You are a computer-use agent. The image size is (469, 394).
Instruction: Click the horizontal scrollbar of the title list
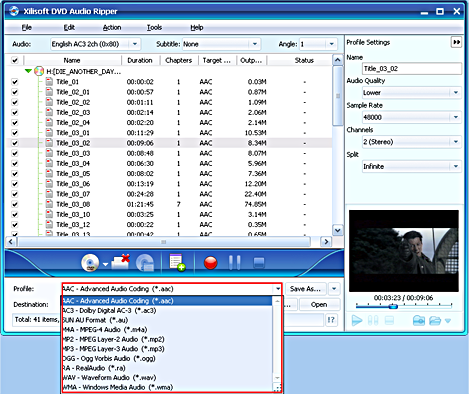[164, 242]
